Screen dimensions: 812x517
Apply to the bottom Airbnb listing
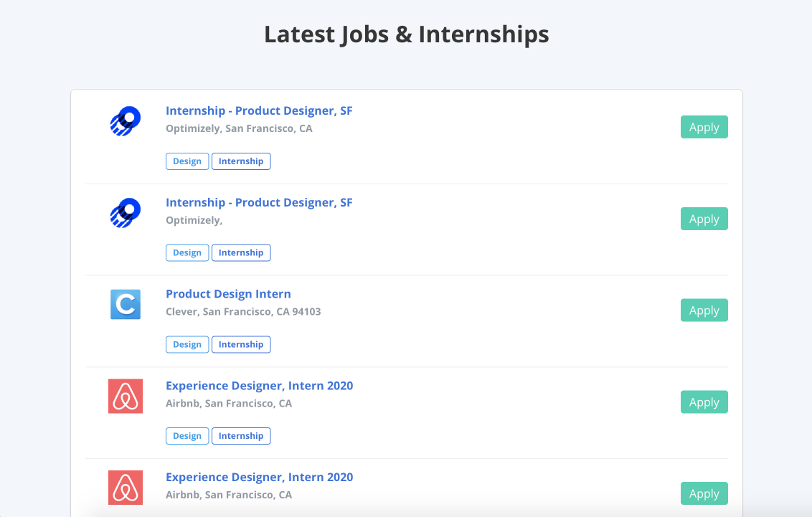(x=704, y=493)
